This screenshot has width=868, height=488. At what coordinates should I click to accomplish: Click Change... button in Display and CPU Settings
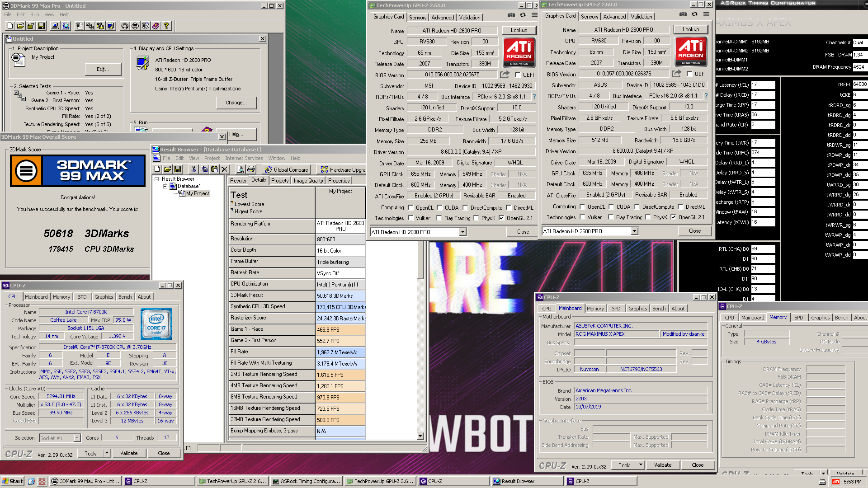point(236,103)
